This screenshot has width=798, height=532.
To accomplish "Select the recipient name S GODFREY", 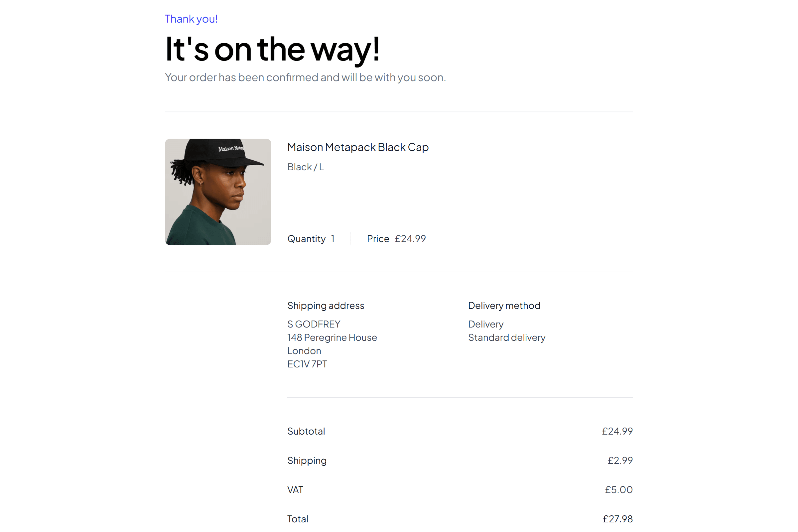I will tap(314, 325).
